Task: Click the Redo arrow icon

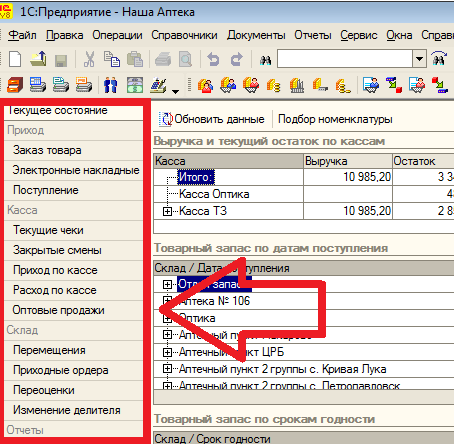Action: pos(237,60)
